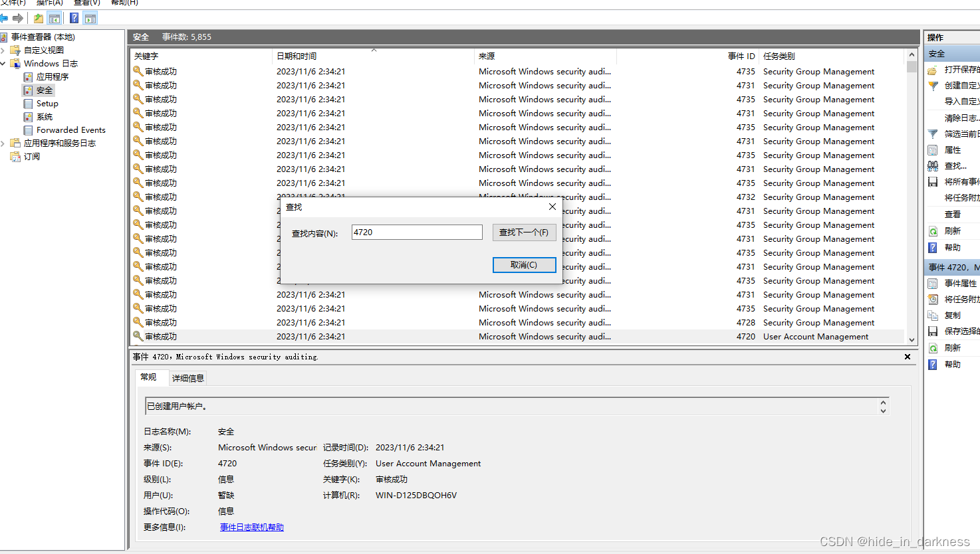Click the save all events disk icon
The width and height of the screenshot is (980, 554).
coord(933,182)
